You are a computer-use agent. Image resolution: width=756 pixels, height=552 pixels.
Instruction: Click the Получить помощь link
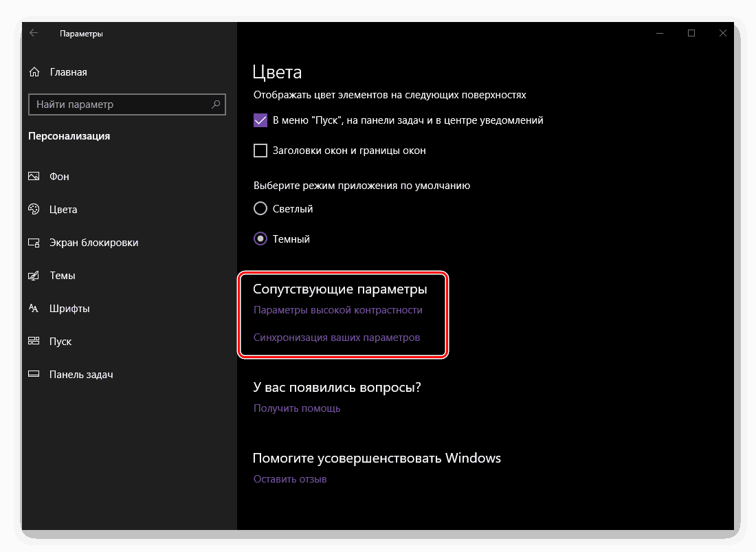(297, 408)
